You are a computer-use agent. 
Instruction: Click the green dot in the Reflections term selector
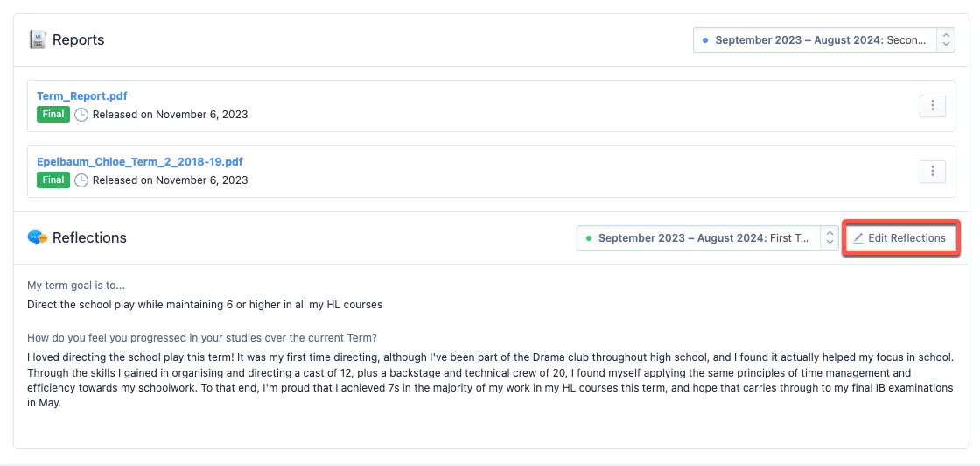588,238
